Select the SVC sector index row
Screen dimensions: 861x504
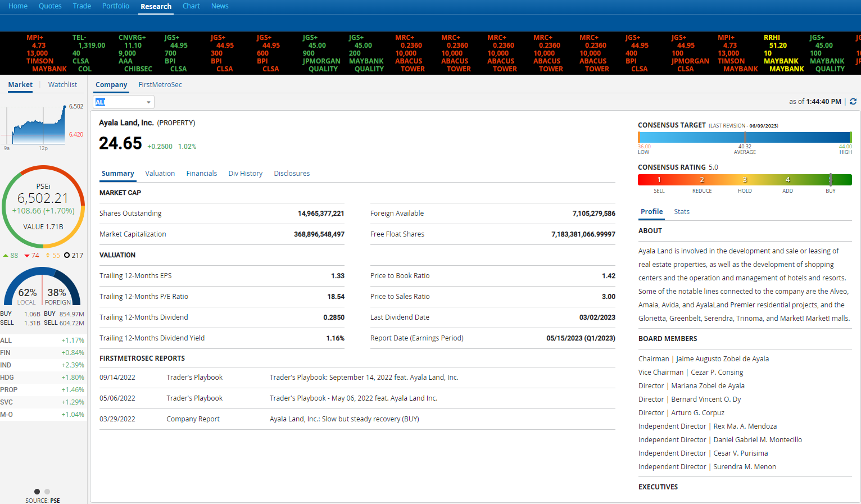coord(43,402)
